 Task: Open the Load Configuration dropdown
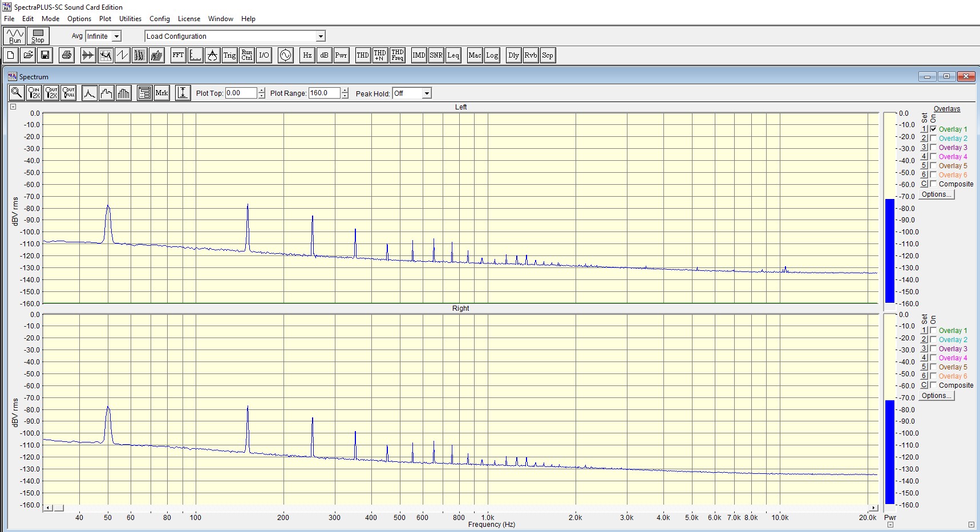pyautogui.click(x=321, y=36)
